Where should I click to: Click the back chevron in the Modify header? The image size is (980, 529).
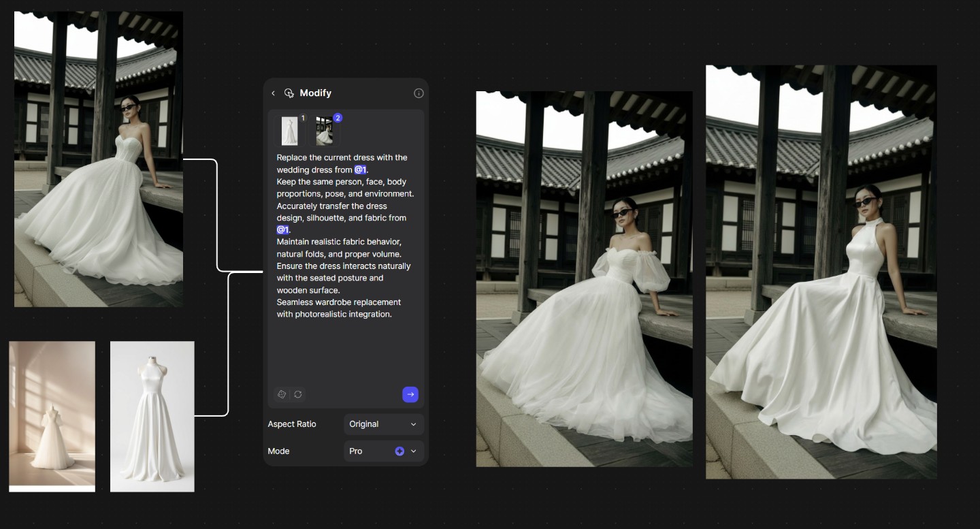(273, 93)
